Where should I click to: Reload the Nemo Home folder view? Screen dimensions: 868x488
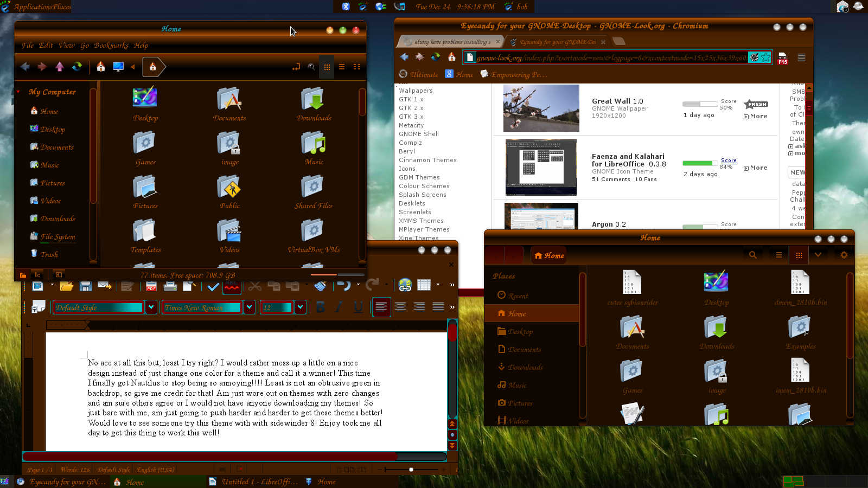[77, 67]
